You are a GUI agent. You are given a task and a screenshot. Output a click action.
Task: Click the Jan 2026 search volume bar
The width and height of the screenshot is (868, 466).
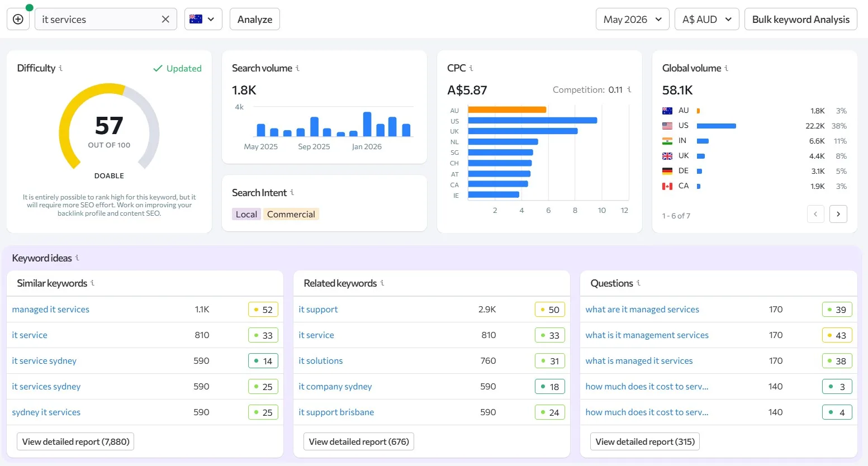(x=367, y=124)
